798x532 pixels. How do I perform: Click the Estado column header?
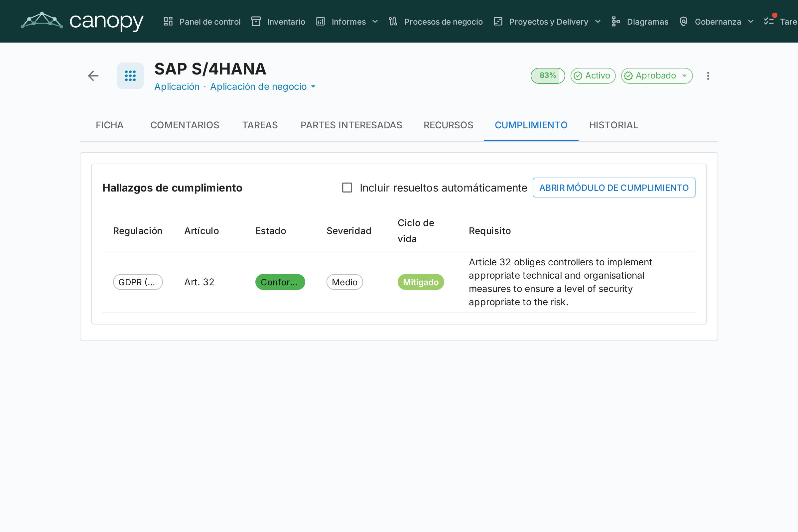(271, 231)
